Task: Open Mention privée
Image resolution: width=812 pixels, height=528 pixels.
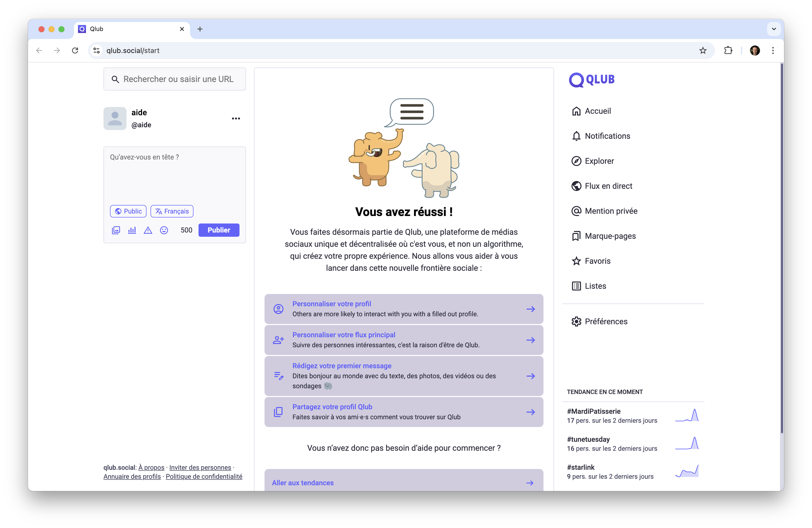Action: (x=604, y=211)
